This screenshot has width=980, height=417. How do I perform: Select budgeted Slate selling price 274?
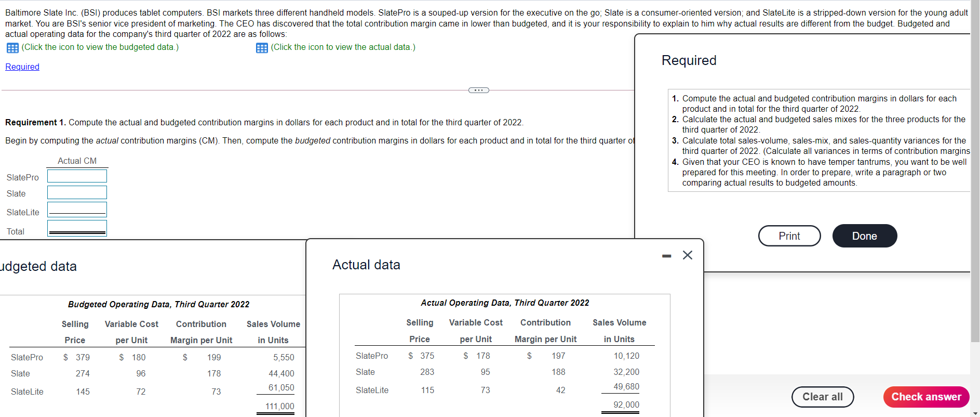(83, 373)
